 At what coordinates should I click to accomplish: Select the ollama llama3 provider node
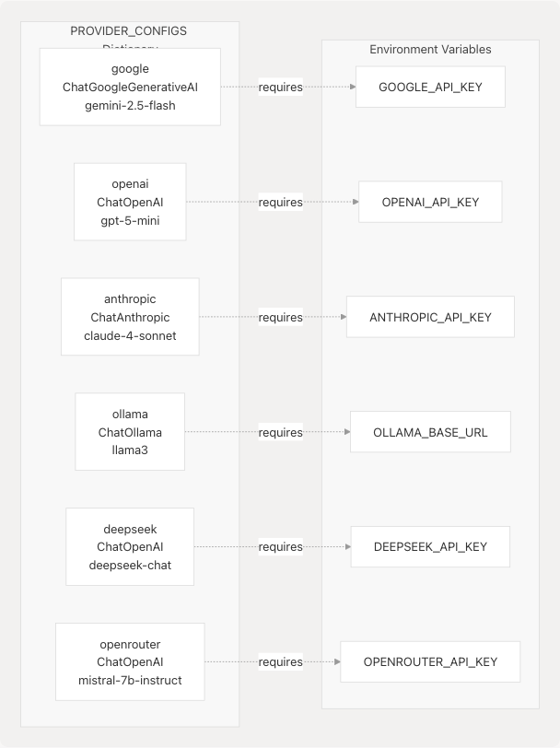[x=130, y=432]
